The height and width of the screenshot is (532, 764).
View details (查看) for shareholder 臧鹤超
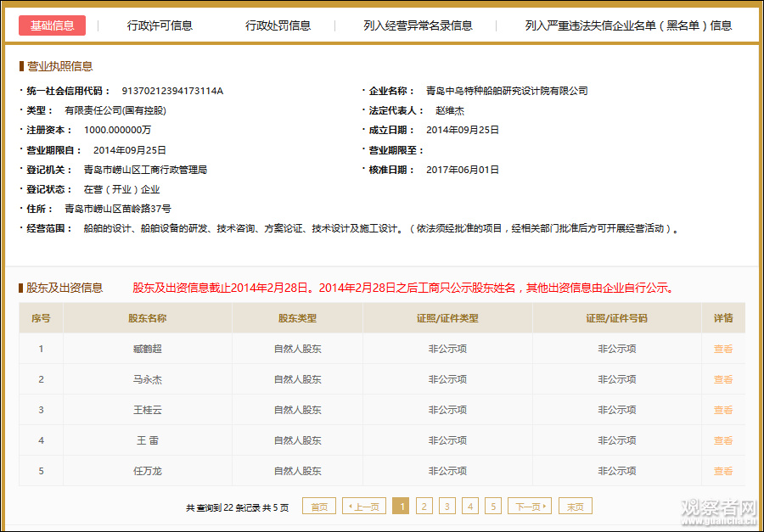point(723,349)
